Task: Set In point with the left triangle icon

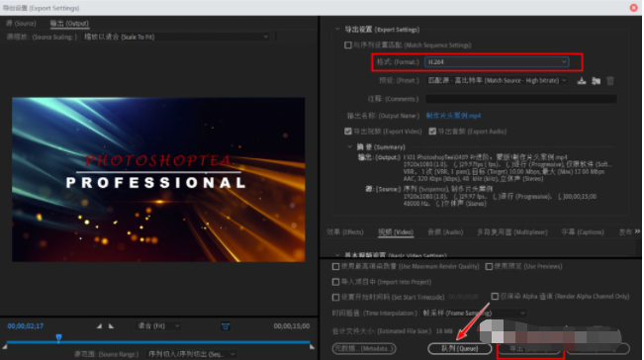Action: 99,326
